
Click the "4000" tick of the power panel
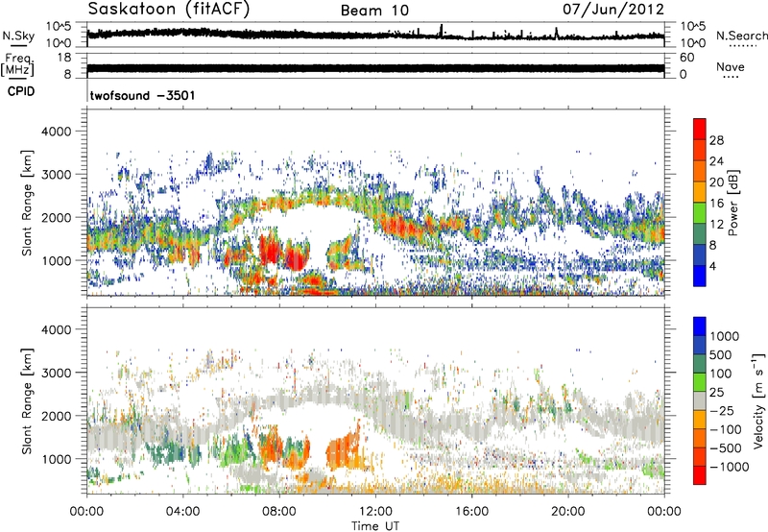click(x=56, y=132)
